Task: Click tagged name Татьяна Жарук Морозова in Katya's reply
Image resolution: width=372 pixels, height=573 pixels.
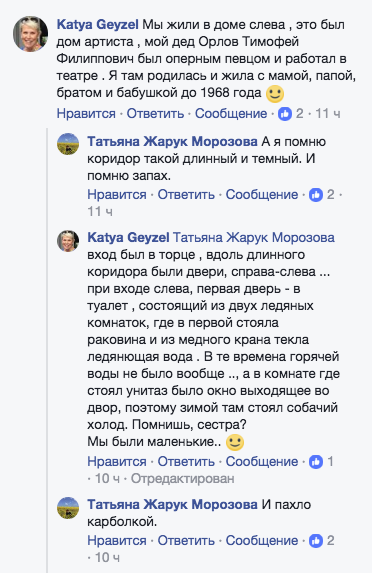Action: click(254, 238)
